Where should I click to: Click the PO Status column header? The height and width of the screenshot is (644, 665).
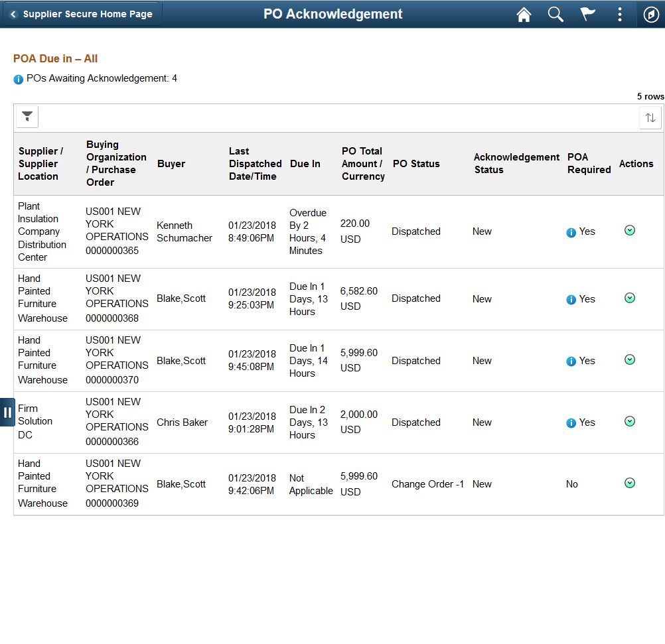click(416, 164)
